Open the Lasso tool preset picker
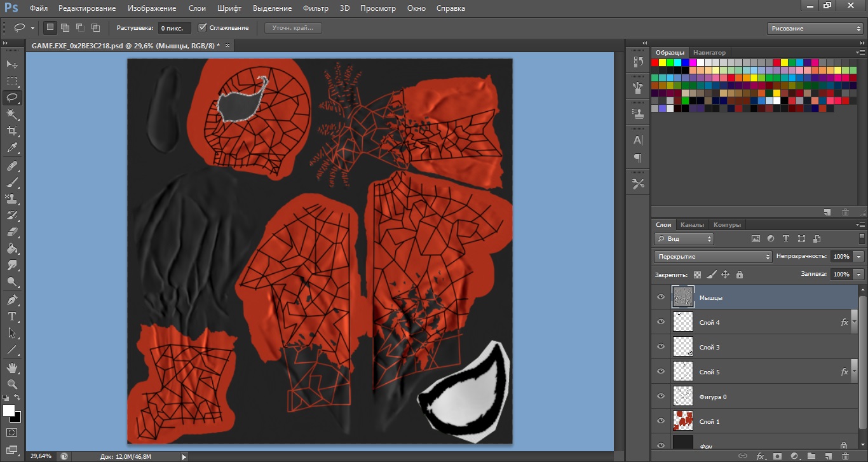Image resolution: width=868 pixels, height=462 pixels. coord(32,28)
